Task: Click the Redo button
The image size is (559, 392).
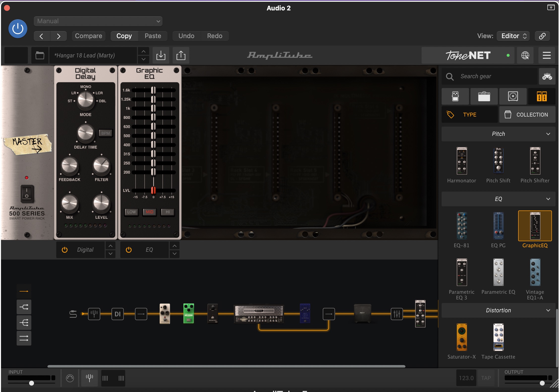Action: coord(215,36)
